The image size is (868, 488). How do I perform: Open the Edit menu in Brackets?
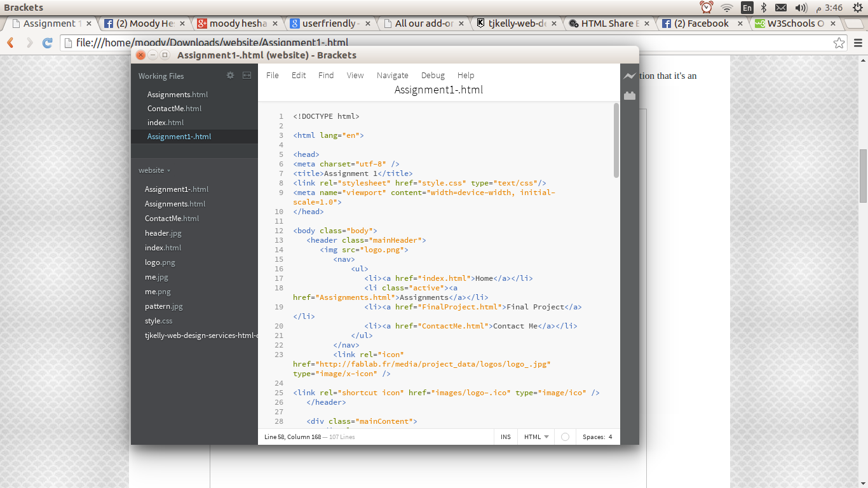pyautogui.click(x=299, y=75)
